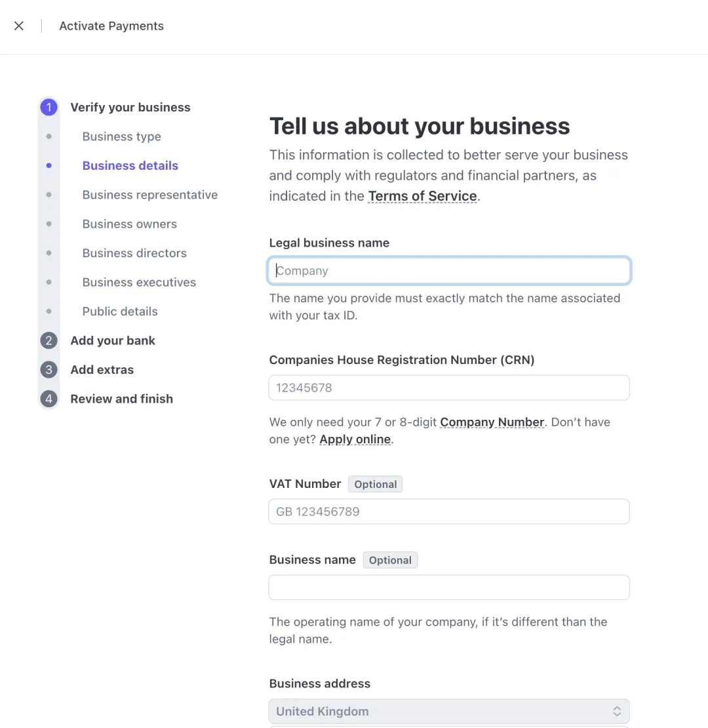Click the optional Business name field
The image size is (708, 728).
point(449,588)
